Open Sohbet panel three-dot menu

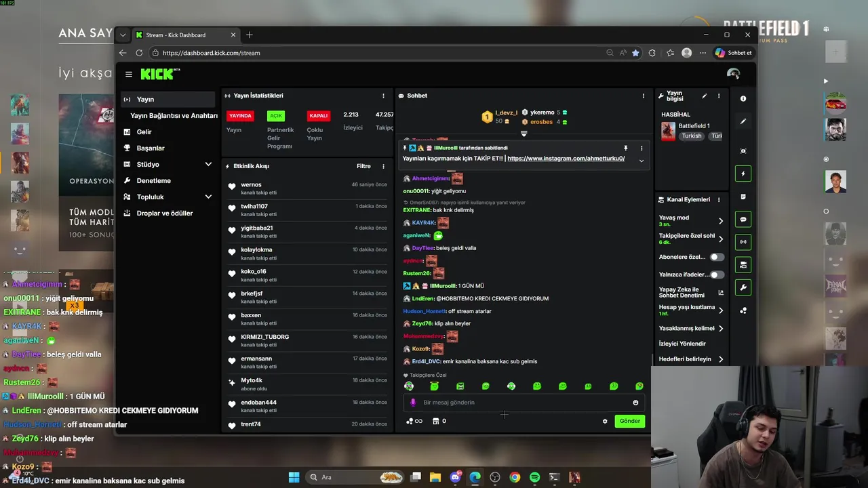[x=644, y=96]
